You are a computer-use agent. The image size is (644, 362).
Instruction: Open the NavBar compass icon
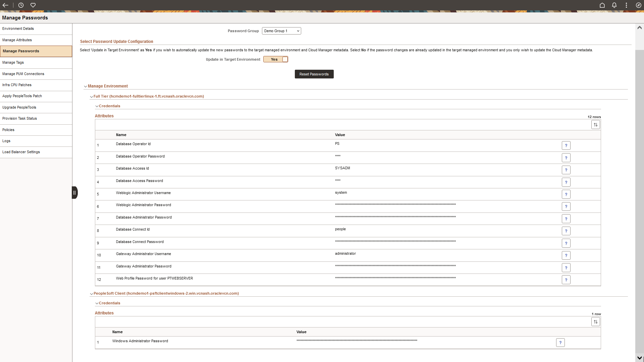(x=639, y=5)
